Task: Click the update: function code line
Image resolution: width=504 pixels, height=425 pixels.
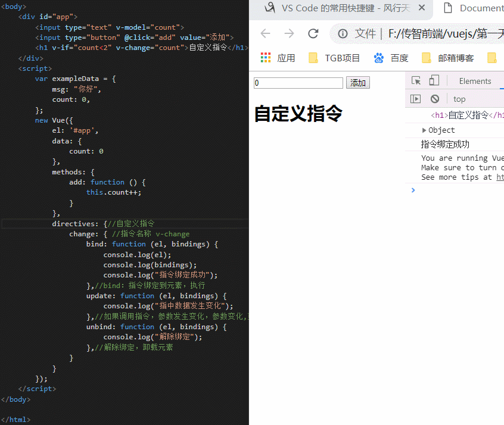Action: pos(156,296)
